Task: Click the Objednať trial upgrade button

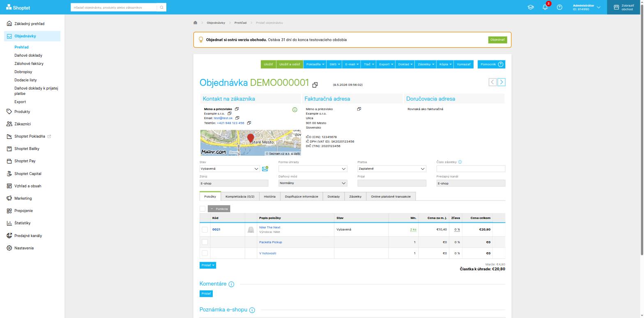Action: pos(497,40)
